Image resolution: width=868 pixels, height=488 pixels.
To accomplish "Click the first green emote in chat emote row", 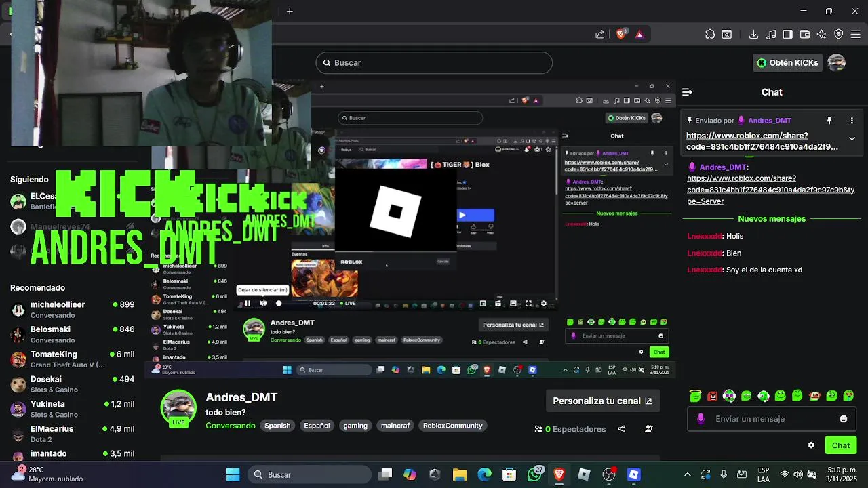I will (x=695, y=396).
